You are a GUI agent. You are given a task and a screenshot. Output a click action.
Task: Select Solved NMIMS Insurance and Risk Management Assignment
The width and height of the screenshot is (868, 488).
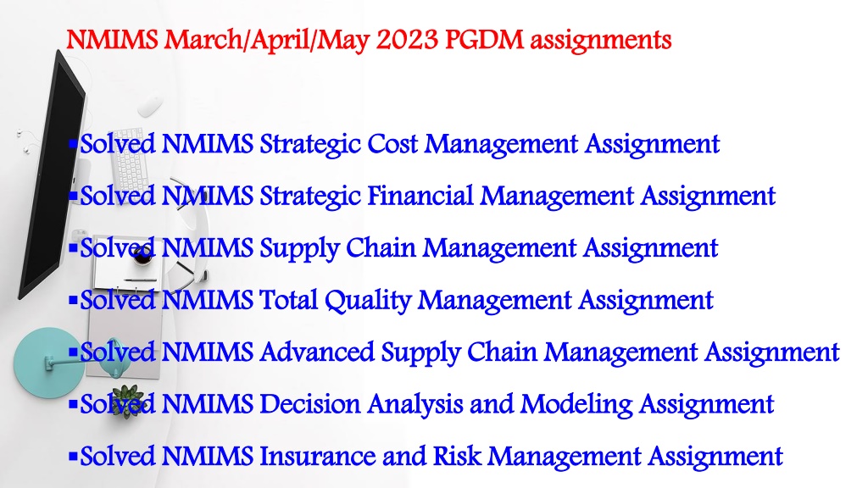coord(431,457)
